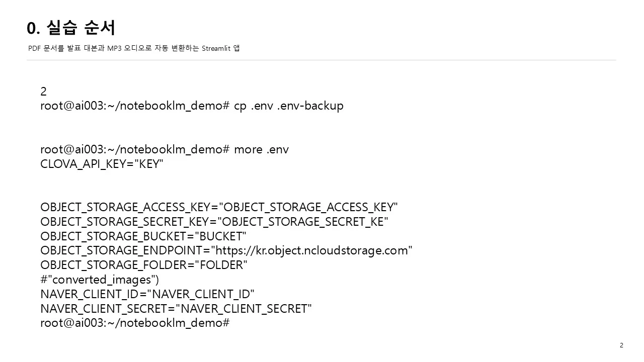Viewport: 644px width, 362px height.
Task: Open the kr.object.ncloudstorage.com endpoint URL
Action: click(x=311, y=250)
